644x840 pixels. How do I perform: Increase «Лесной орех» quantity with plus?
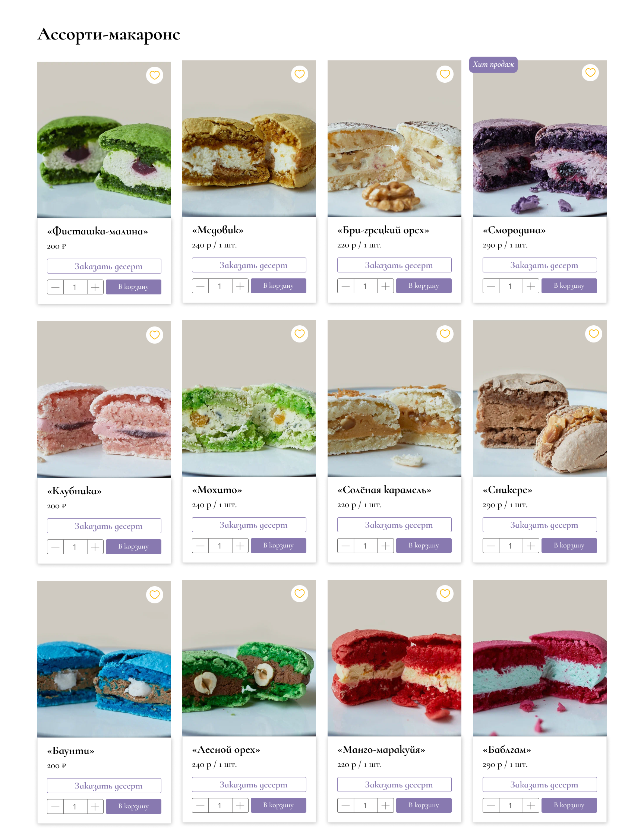240,805
